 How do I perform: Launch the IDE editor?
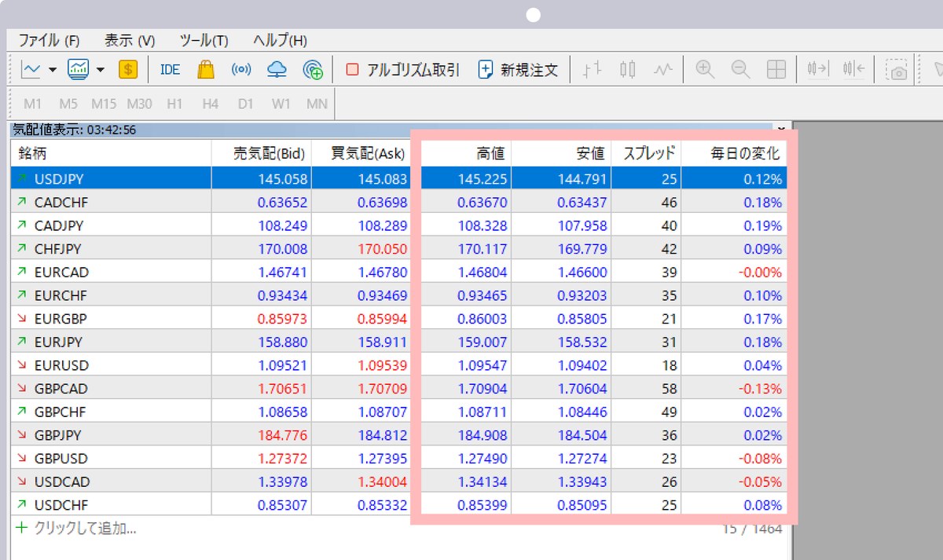point(170,69)
